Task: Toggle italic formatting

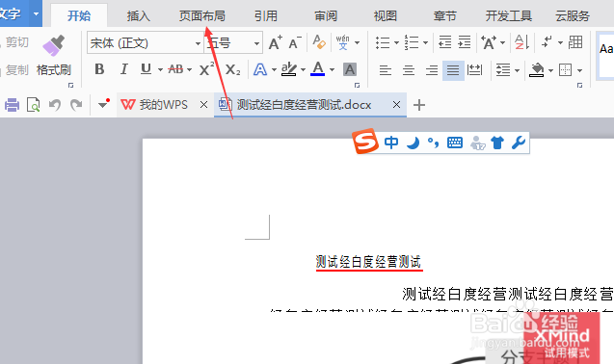Action: (x=123, y=69)
